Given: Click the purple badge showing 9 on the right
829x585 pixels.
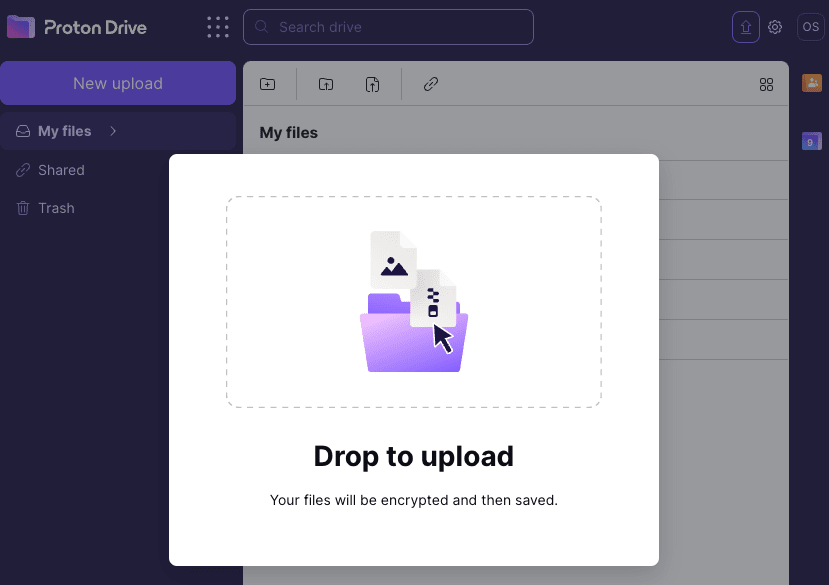Looking at the screenshot, I should point(811,142).
